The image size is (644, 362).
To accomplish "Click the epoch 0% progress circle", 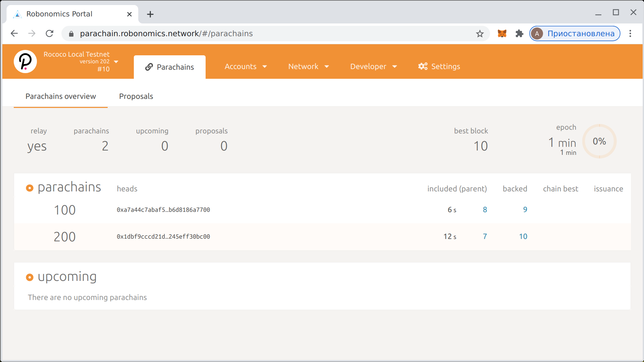I will [599, 141].
